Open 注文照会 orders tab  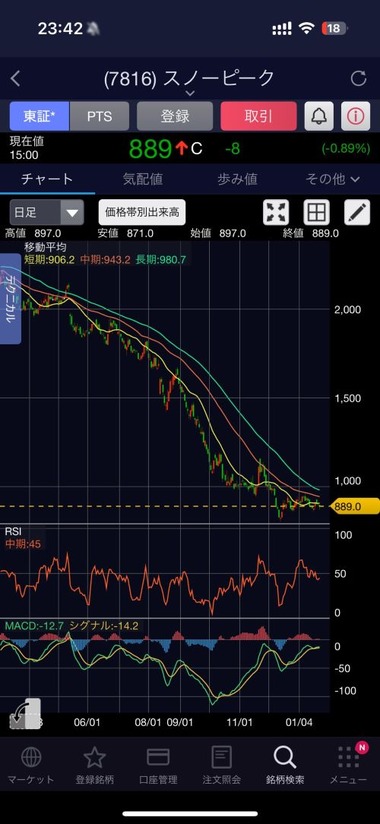coord(221,766)
